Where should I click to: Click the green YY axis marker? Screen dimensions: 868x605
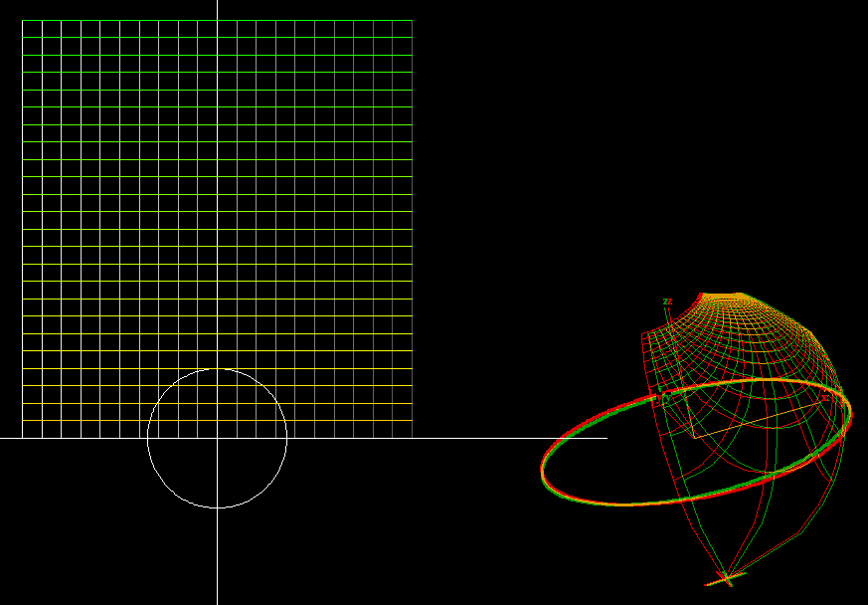664,396
